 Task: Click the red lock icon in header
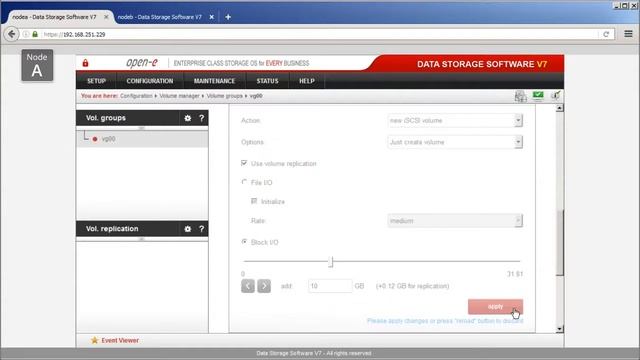(x=85, y=63)
